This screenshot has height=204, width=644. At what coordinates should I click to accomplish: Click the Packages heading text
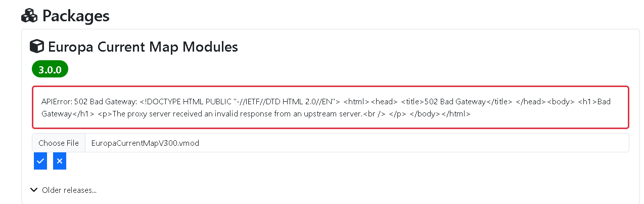click(x=76, y=16)
